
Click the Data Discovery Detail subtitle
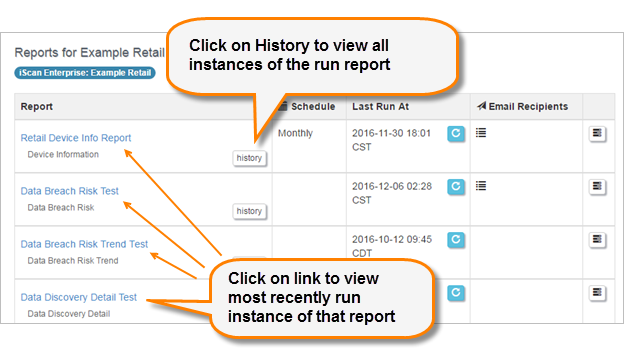click(x=68, y=314)
